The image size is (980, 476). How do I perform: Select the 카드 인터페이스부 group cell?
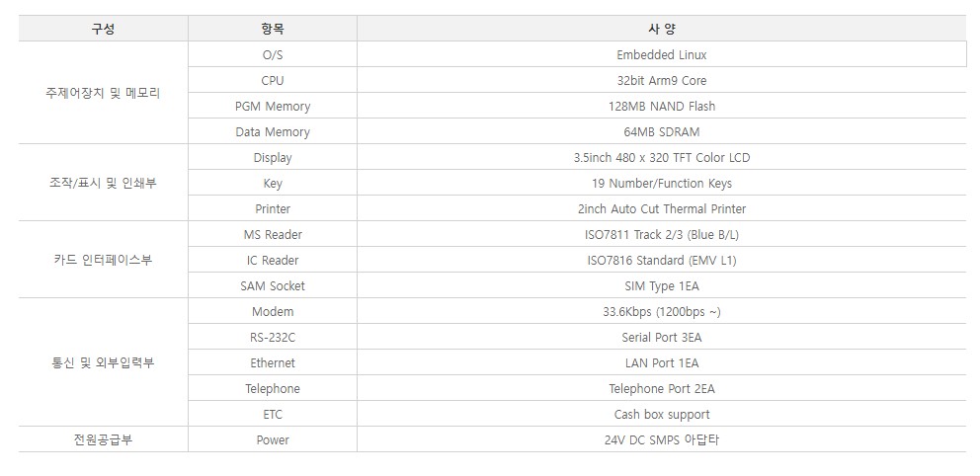[103, 260]
